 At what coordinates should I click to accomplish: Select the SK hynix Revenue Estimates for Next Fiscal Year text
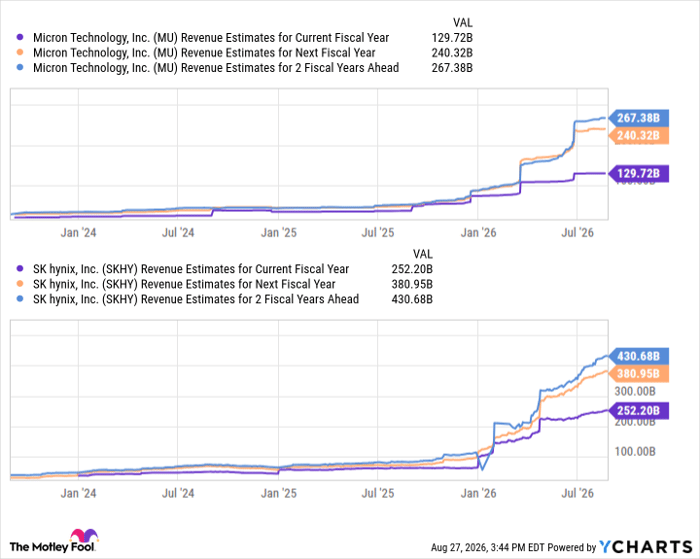pyautogui.click(x=184, y=284)
